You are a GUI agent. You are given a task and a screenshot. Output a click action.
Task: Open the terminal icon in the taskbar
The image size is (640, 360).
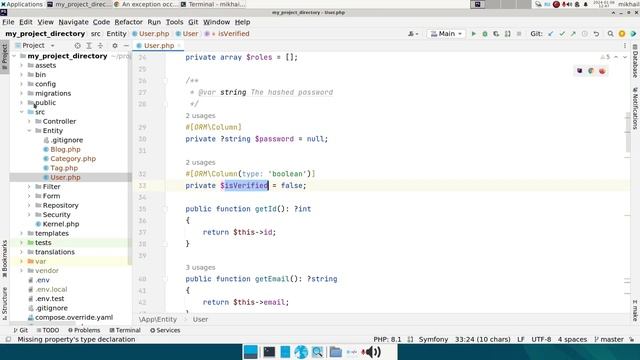pos(269,352)
